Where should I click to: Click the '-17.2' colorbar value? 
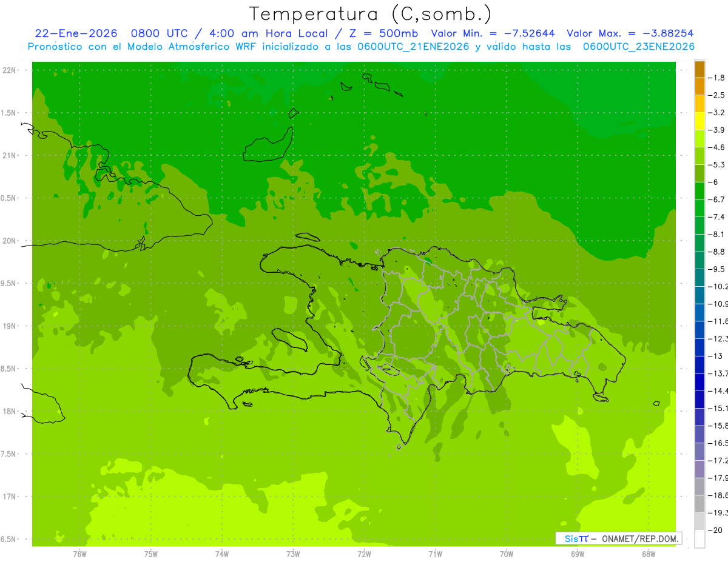tap(718, 460)
